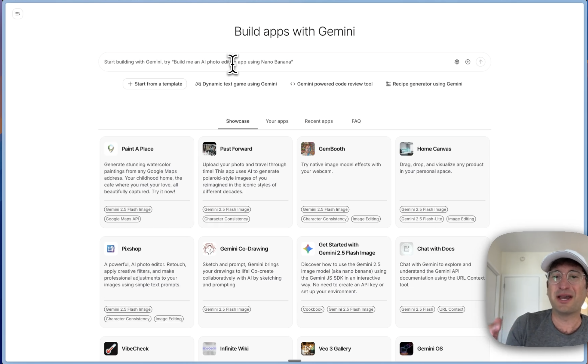
Task: Open the GemBooth webcam app icon
Action: tap(308, 149)
